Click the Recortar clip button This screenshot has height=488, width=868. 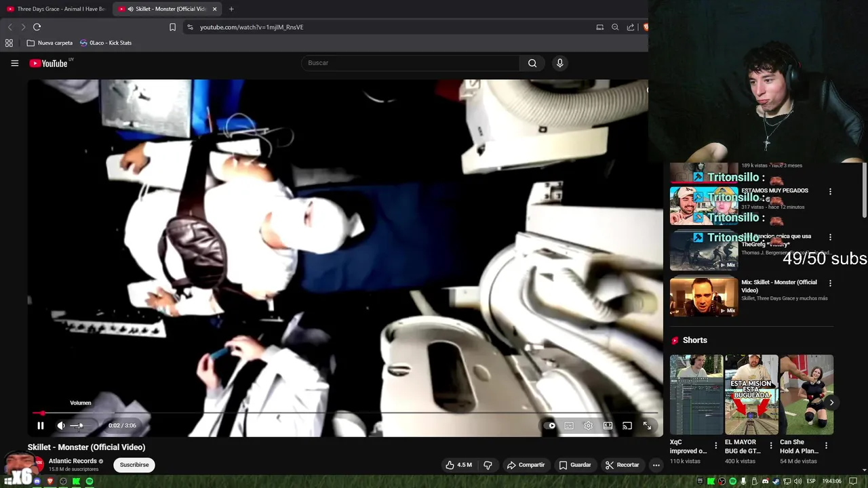pyautogui.click(x=622, y=465)
